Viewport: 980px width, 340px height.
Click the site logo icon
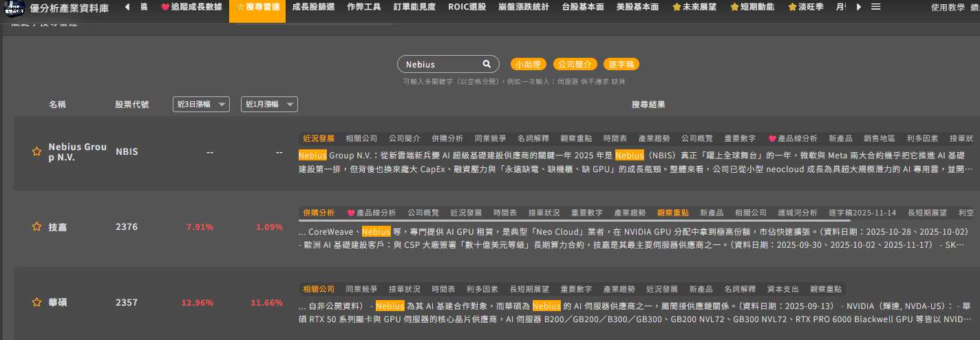coord(14,8)
